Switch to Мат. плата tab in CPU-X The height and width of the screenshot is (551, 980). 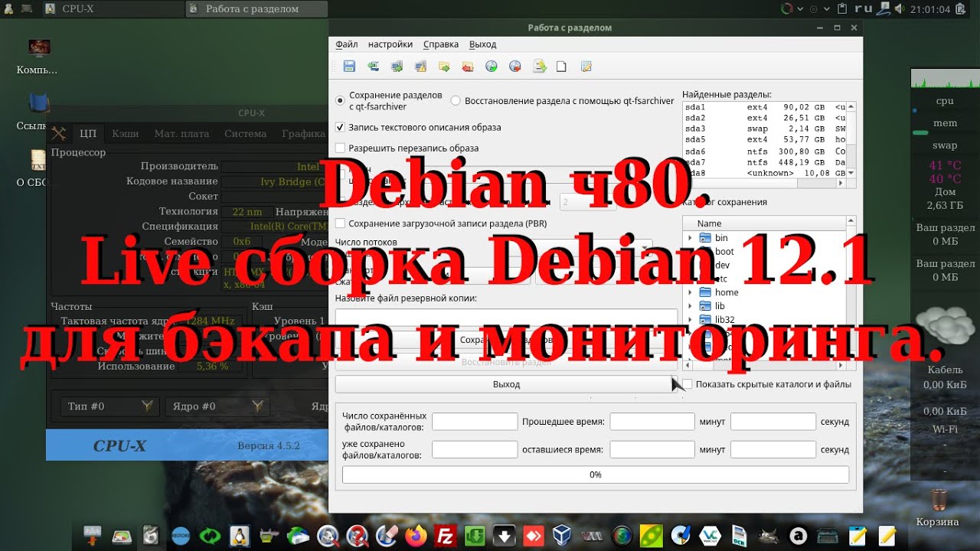(x=181, y=133)
